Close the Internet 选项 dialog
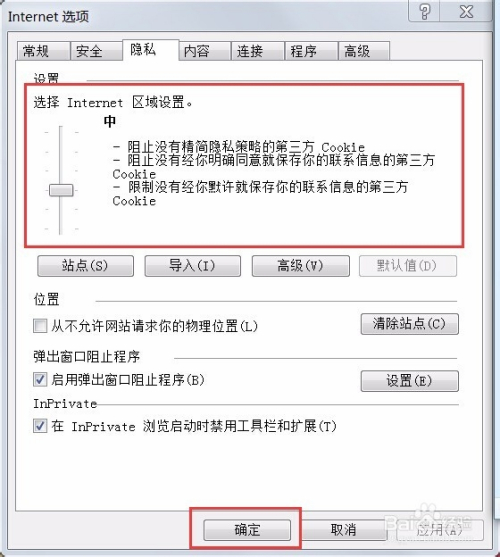Screen dimensions: 500x557 466,11
